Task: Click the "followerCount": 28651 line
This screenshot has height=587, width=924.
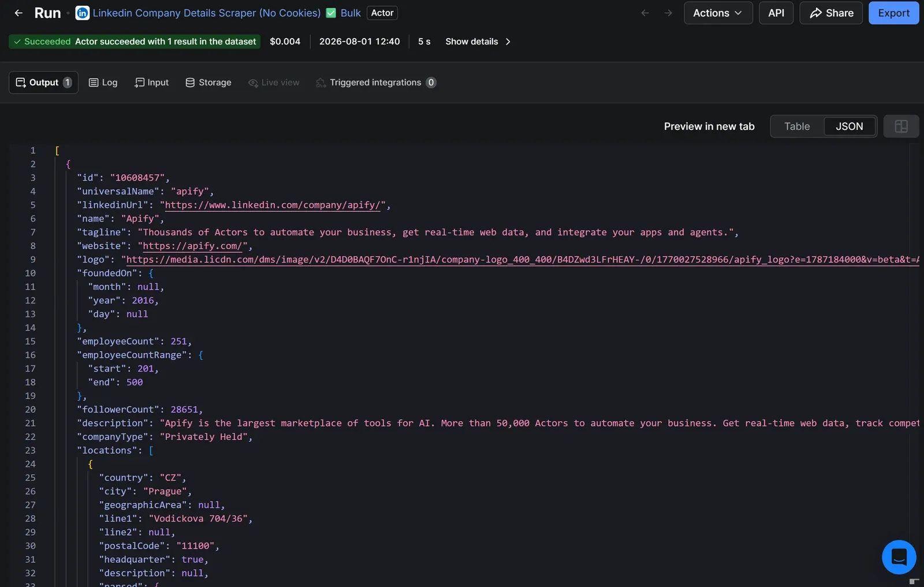Action: point(140,410)
